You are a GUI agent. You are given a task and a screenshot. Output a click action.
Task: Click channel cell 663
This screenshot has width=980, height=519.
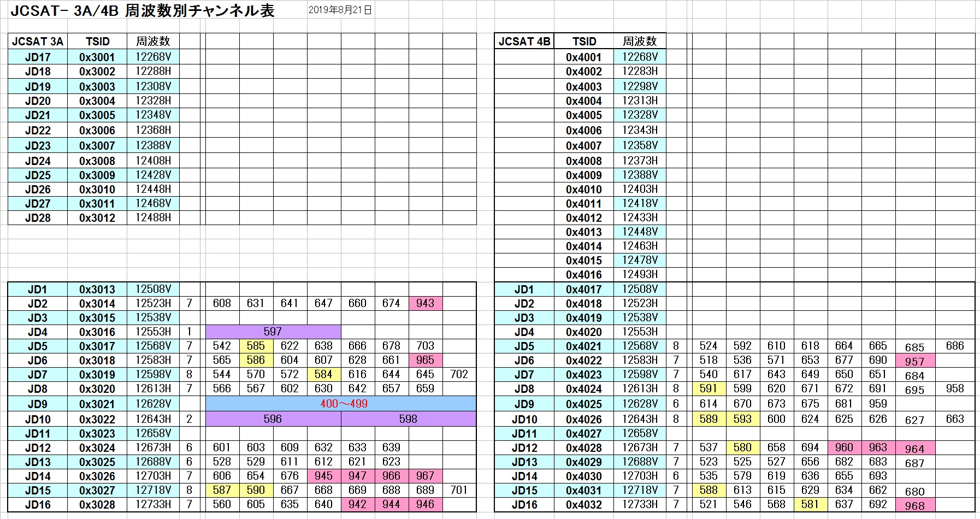955,419
